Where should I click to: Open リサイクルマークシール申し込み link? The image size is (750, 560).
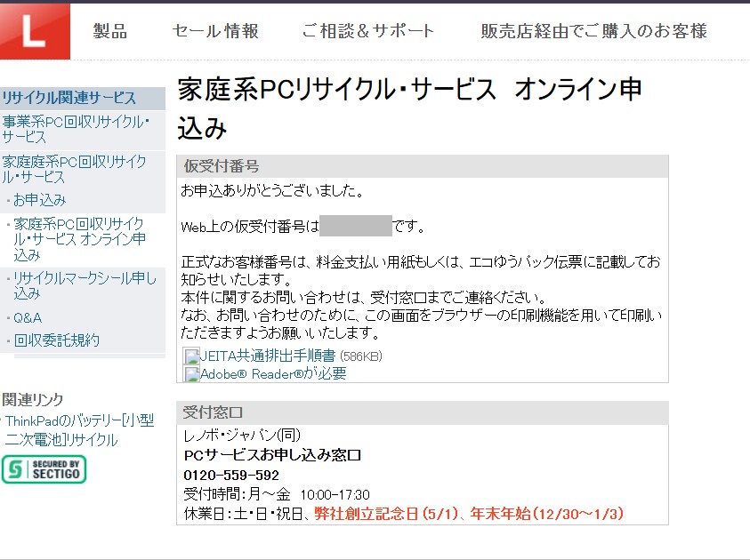click(85, 285)
